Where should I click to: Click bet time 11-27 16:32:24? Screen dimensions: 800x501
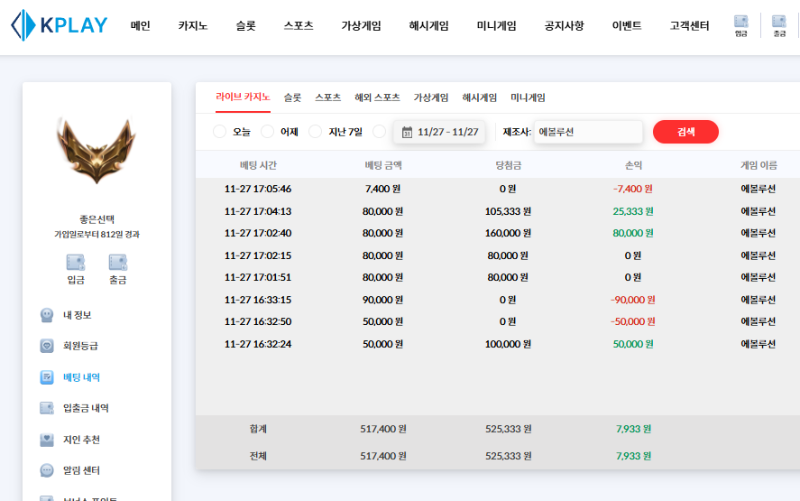pyautogui.click(x=258, y=344)
